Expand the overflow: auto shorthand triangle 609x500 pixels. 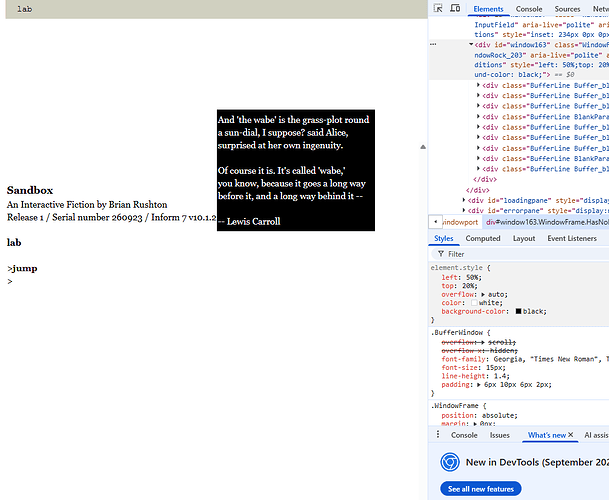[x=483, y=294]
